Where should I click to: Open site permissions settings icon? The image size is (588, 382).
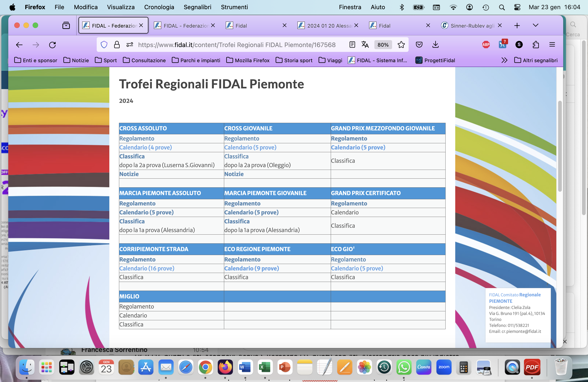[130, 45]
